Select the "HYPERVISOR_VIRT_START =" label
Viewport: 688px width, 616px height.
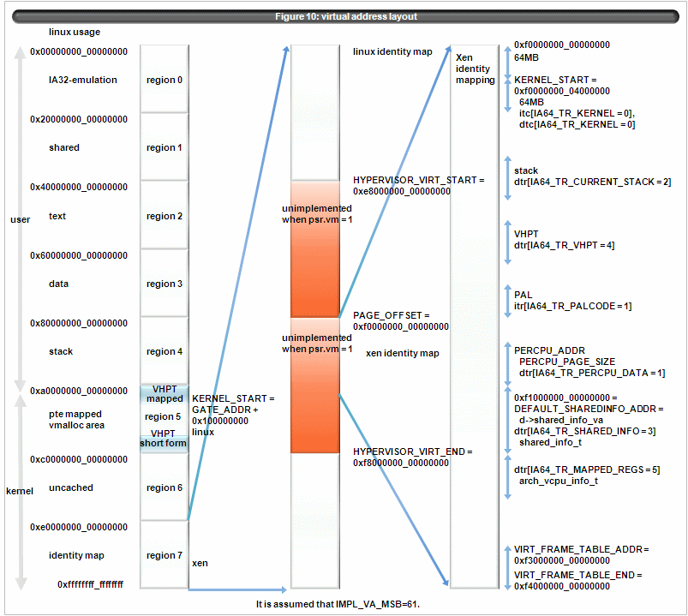[x=419, y=180]
